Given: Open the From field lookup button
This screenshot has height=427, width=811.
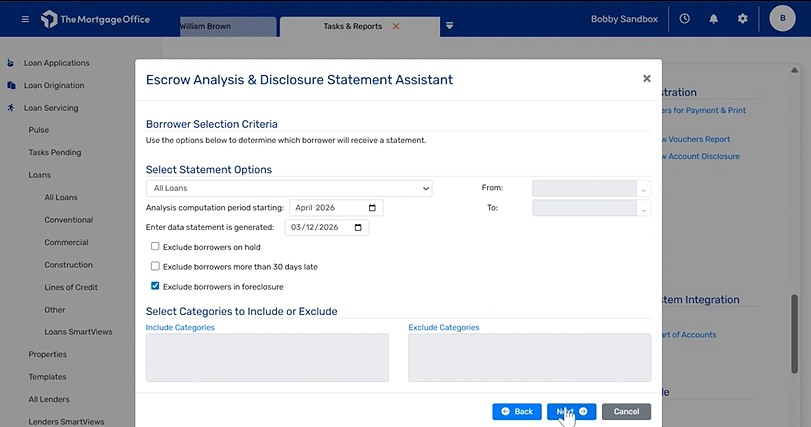Looking at the screenshot, I should (x=644, y=188).
